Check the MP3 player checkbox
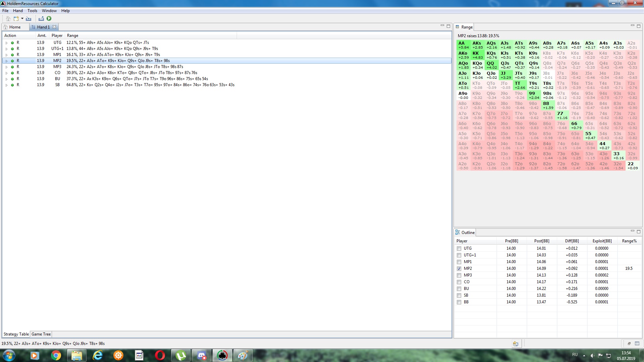Viewport: 644px width, 362px height. [x=459, y=275]
